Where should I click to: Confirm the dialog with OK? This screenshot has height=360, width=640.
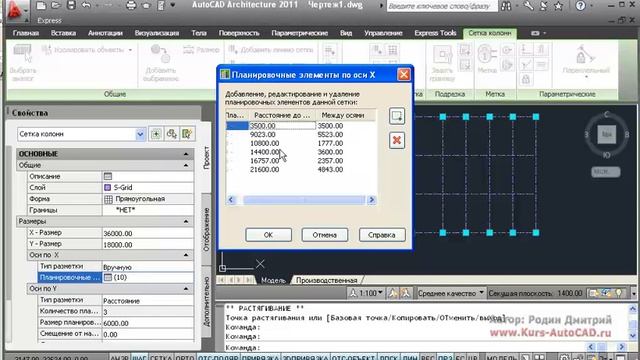(268, 235)
